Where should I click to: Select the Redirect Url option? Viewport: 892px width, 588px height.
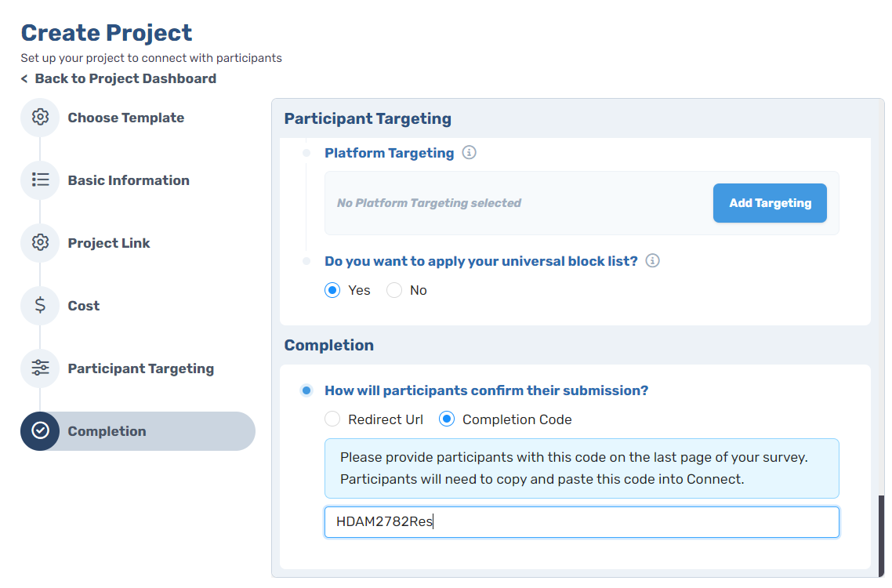332,419
